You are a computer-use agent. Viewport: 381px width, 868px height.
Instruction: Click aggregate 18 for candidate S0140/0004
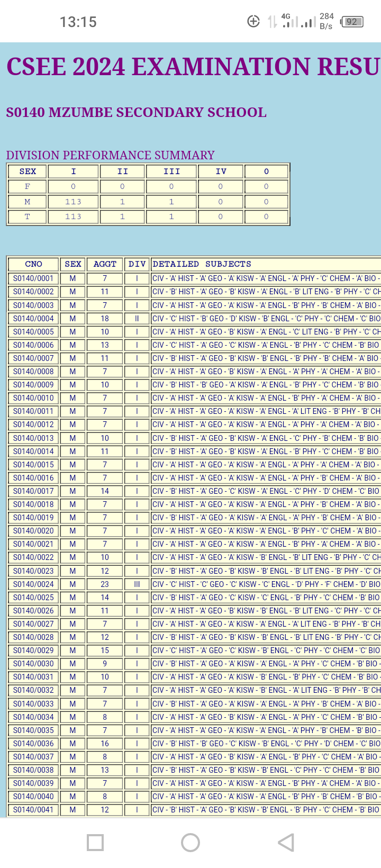pyautogui.click(x=105, y=319)
